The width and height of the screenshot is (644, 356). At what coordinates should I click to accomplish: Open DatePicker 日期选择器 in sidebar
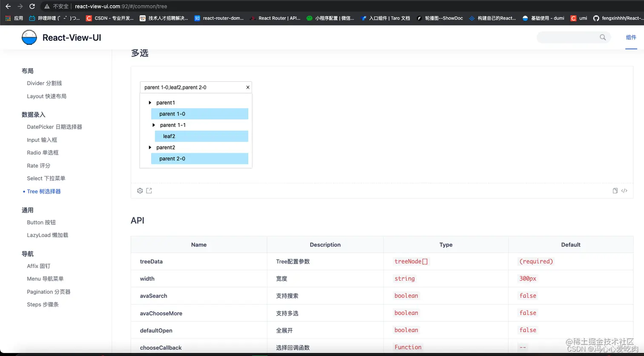tap(55, 127)
